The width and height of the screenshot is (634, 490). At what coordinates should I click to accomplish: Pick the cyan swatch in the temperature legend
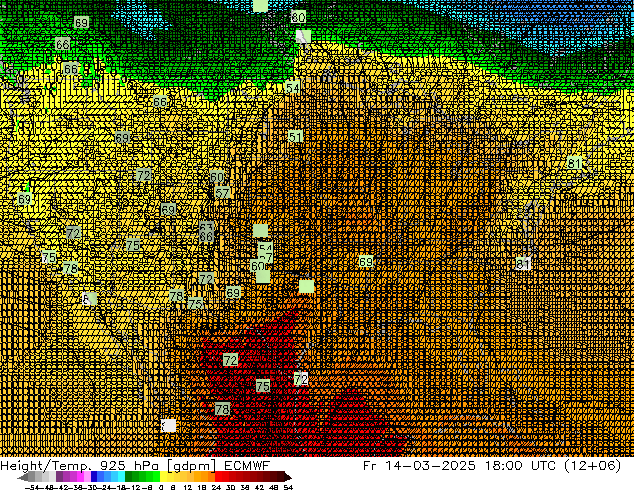[121, 476]
